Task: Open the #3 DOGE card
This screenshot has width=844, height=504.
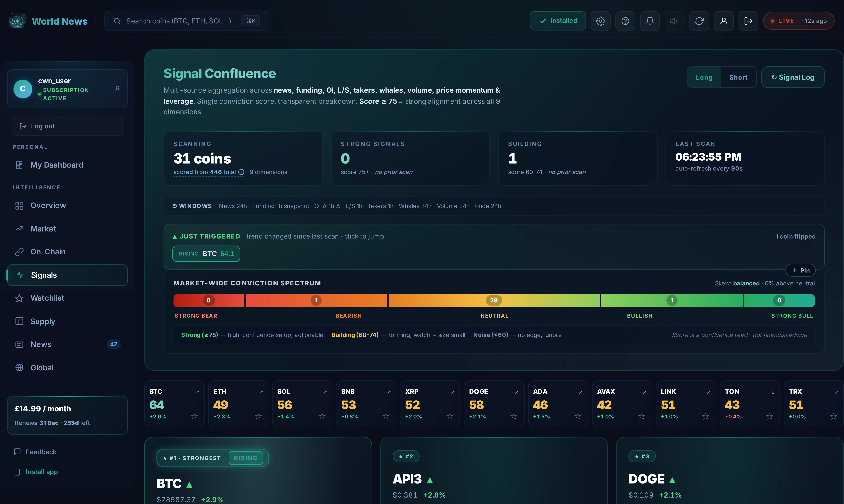Action: click(730, 471)
